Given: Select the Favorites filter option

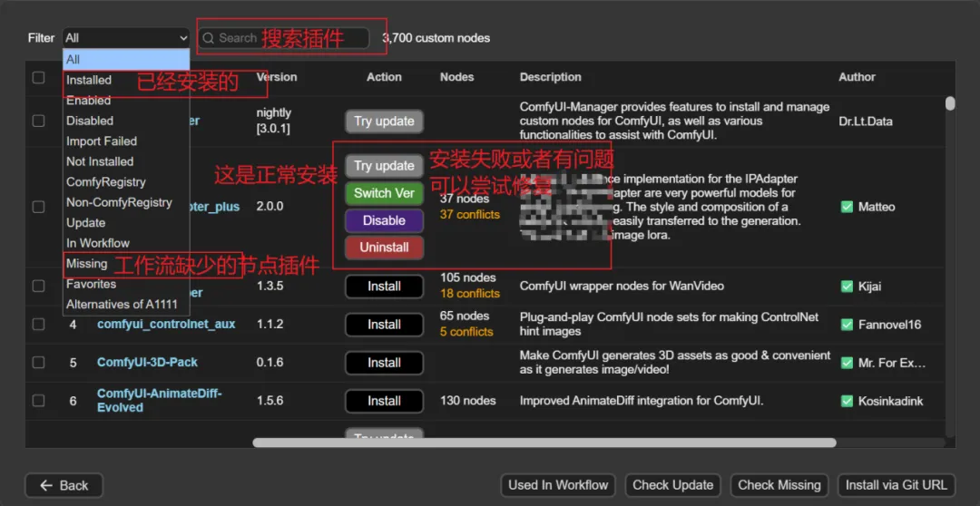Looking at the screenshot, I should point(125,284).
